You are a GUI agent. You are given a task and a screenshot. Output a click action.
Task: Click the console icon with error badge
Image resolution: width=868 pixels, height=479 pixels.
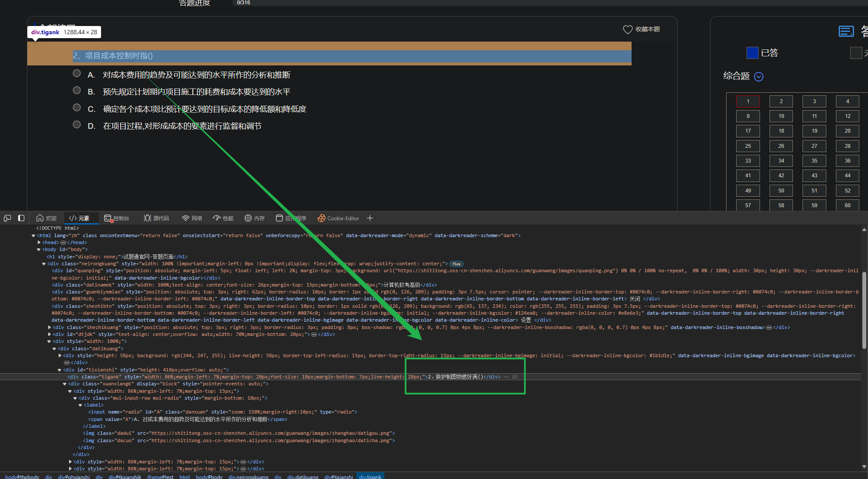[x=108, y=218]
